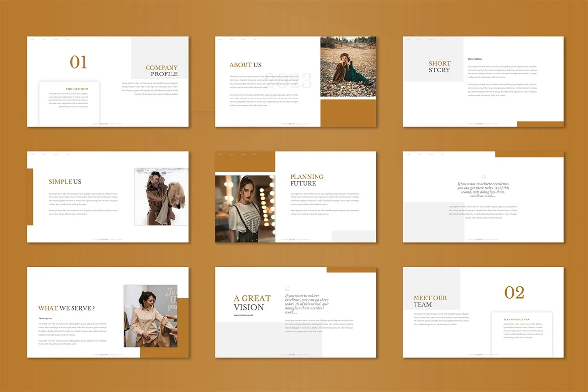Screen dimensions: 588x392
Task: Select the photo of woman sitting in field
Action: [x=348, y=67]
